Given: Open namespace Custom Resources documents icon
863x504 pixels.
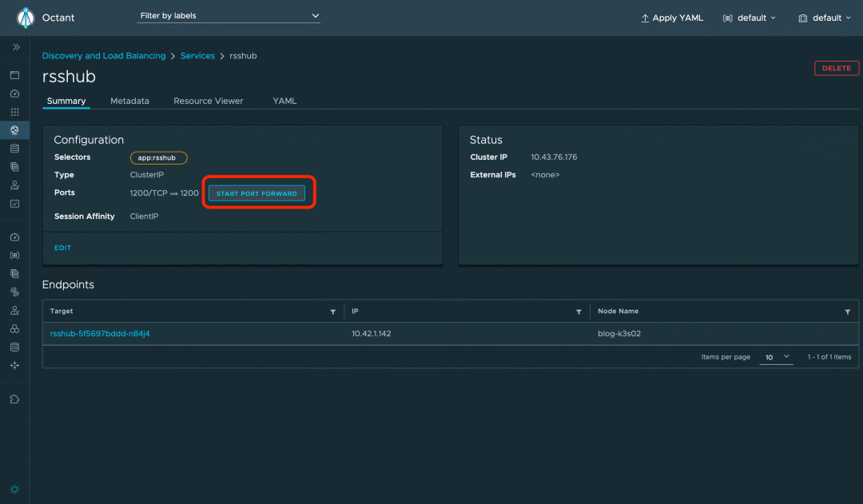Looking at the screenshot, I should 15,167.
